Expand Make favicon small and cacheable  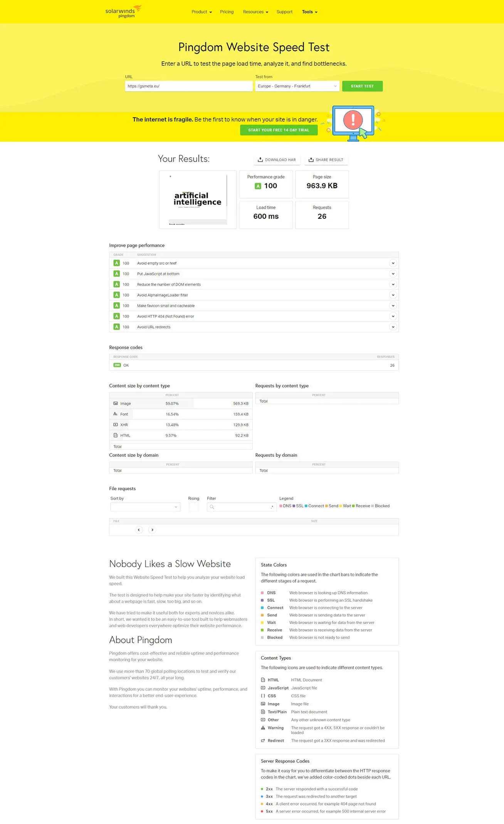click(393, 306)
